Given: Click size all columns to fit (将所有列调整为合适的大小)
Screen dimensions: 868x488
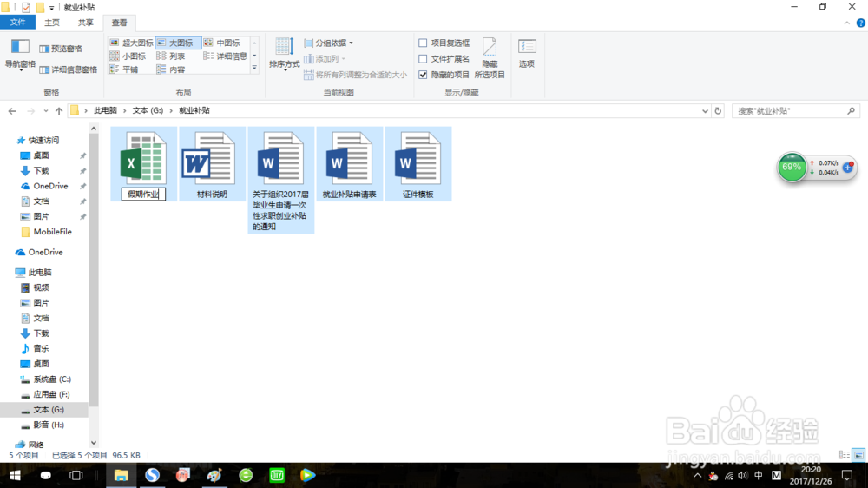Looking at the screenshot, I should [355, 75].
